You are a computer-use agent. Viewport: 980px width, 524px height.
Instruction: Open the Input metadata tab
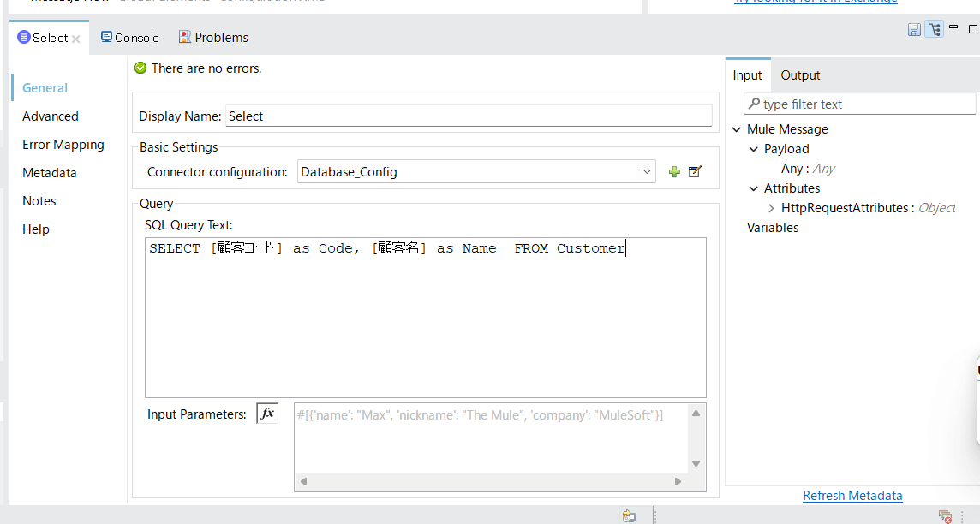click(x=748, y=75)
